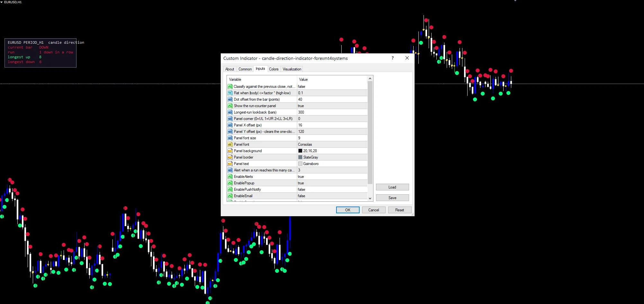Click the inputs list scrollbar thumb
This screenshot has width=644, height=304.
pos(370,133)
